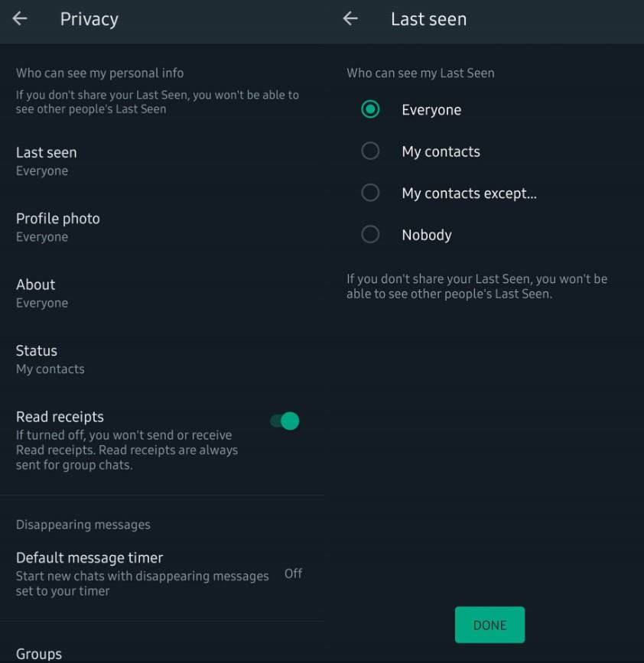
Task: Click the back arrow on the Last seen screen
Action: pyautogui.click(x=350, y=18)
